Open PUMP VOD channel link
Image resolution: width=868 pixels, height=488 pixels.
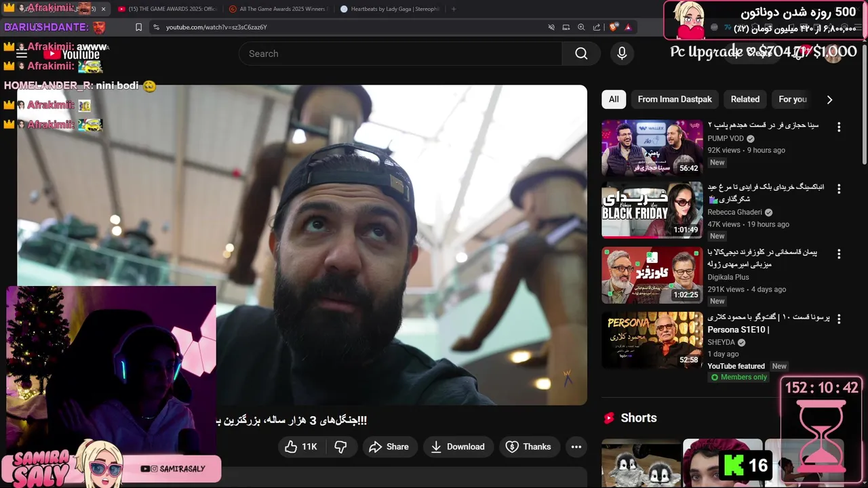click(x=726, y=138)
